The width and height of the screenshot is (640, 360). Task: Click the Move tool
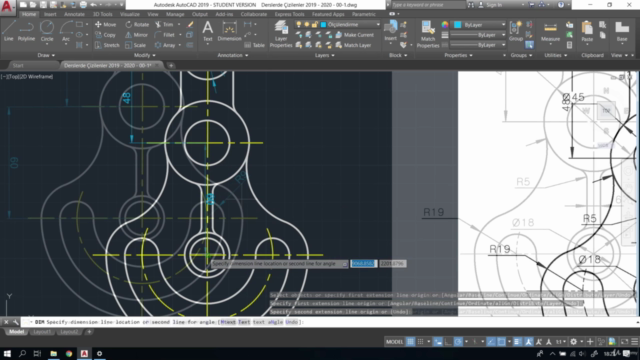(106, 24)
